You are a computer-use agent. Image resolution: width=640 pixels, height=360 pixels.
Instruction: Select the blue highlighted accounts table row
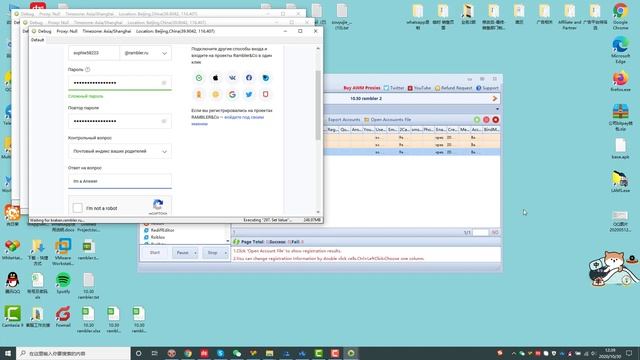coord(412,152)
